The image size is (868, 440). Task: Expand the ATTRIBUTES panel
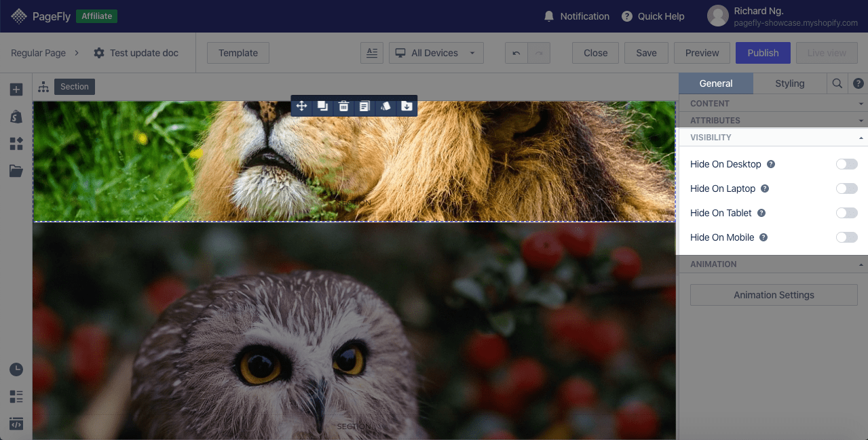point(774,121)
